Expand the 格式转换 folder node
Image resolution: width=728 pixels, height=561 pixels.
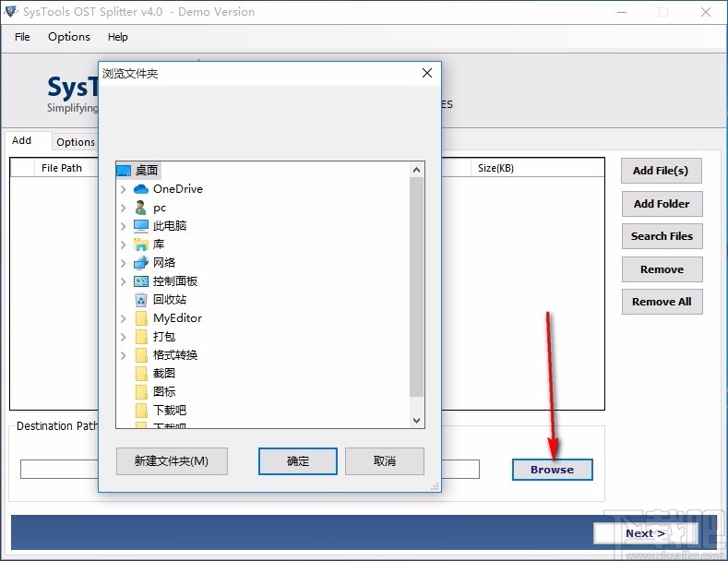point(123,355)
